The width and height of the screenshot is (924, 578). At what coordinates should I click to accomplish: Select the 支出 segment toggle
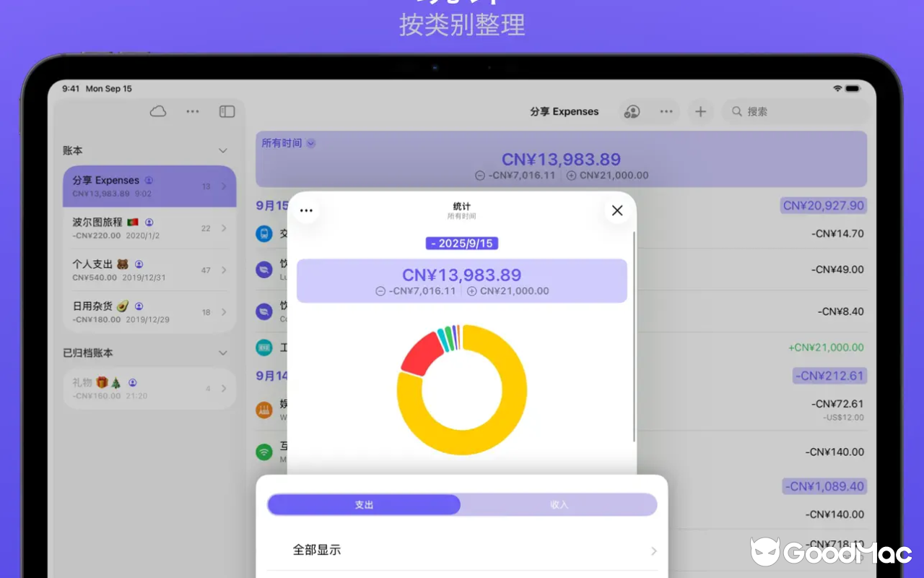point(365,504)
